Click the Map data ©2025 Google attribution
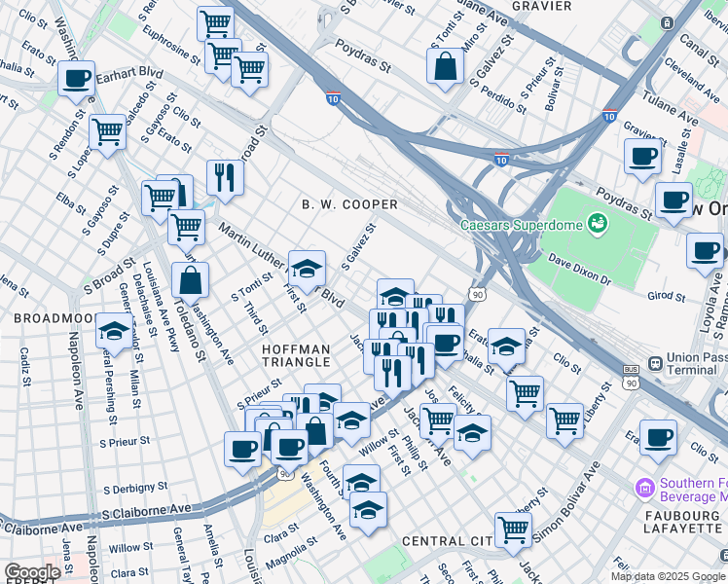The width and height of the screenshot is (728, 584). point(669,577)
